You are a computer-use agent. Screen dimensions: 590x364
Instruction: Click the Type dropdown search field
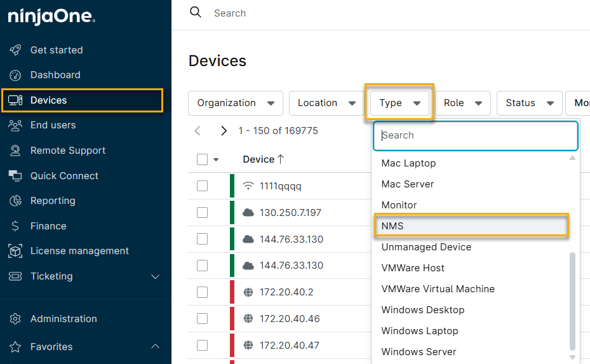click(475, 135)
